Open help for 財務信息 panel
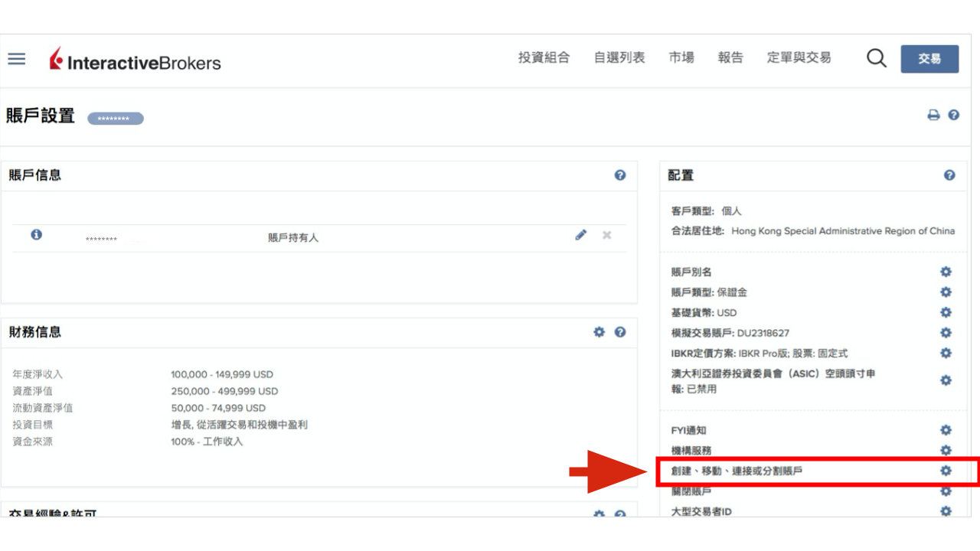 point(620,332)
